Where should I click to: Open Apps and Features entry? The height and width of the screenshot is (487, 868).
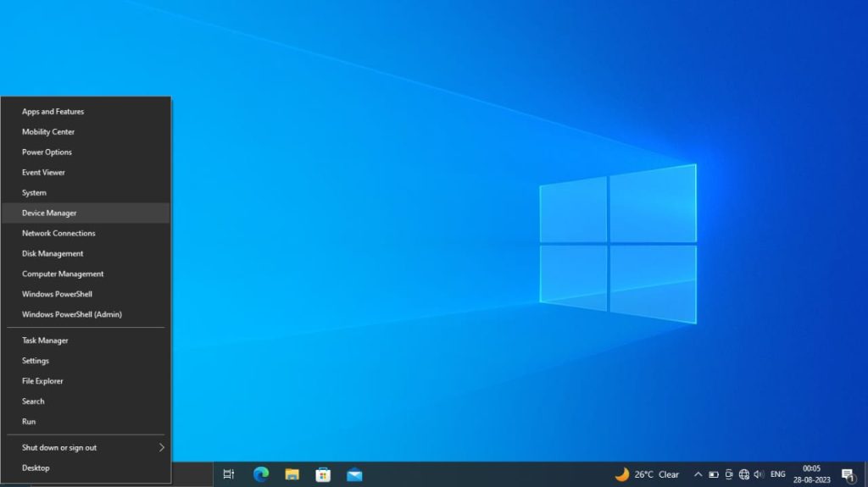click(x=86, y=111)
